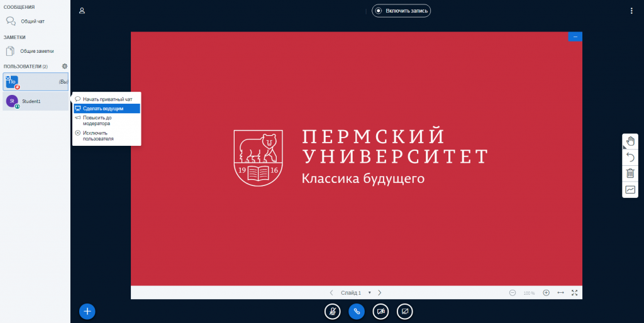Image resolution: width=644 pixels, height=323 pixels.
Task: Make presentation fullscreen
Action: click(x=575, y=293)
